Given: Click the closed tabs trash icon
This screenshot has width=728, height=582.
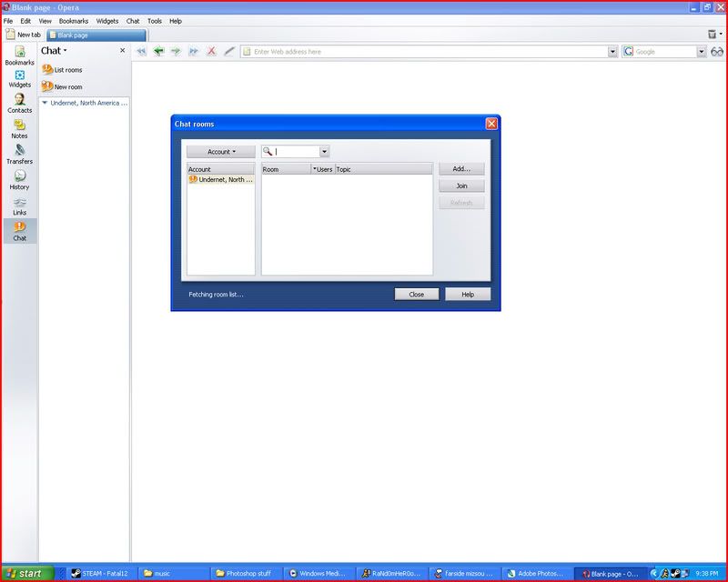Looking at the screenshot, I should point(712,35).
